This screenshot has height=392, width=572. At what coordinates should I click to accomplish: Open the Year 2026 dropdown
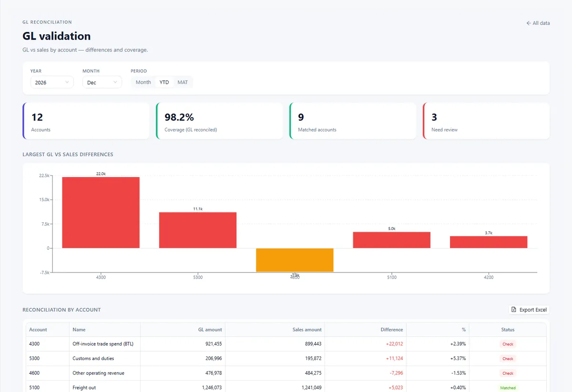52,82
